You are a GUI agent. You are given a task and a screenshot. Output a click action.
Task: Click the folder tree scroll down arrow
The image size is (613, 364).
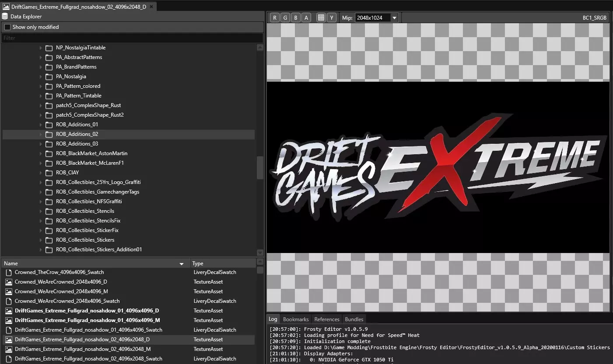coord(260,252)
